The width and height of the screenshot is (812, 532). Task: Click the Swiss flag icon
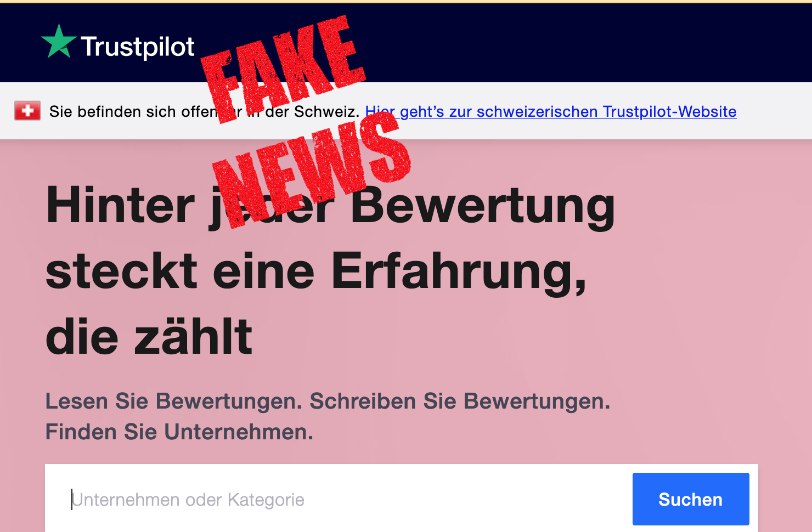(27, 111)
